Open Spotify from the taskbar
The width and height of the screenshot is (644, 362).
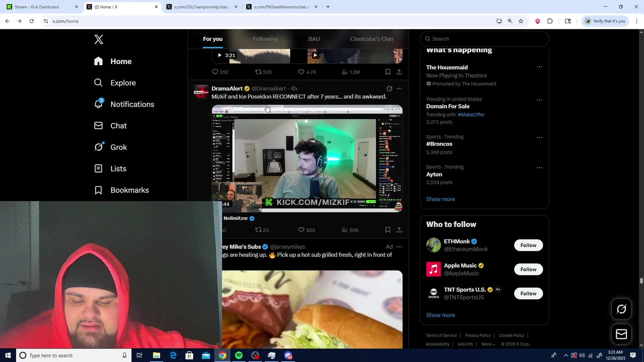(x=238, y=355)
